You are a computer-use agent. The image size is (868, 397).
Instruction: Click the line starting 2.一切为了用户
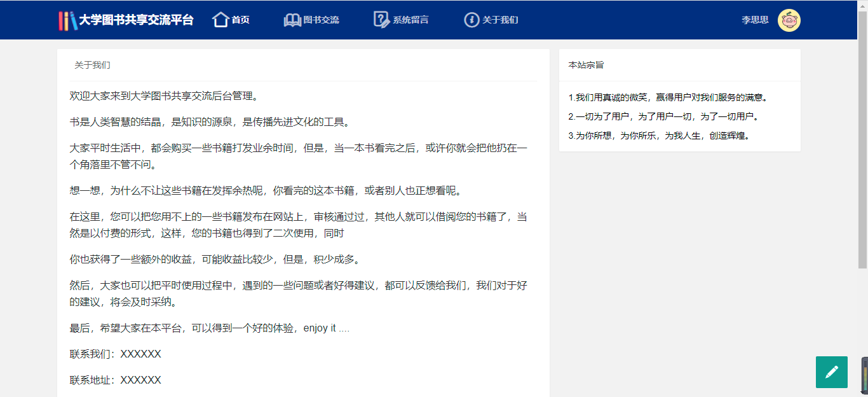(x=663, y=117)
